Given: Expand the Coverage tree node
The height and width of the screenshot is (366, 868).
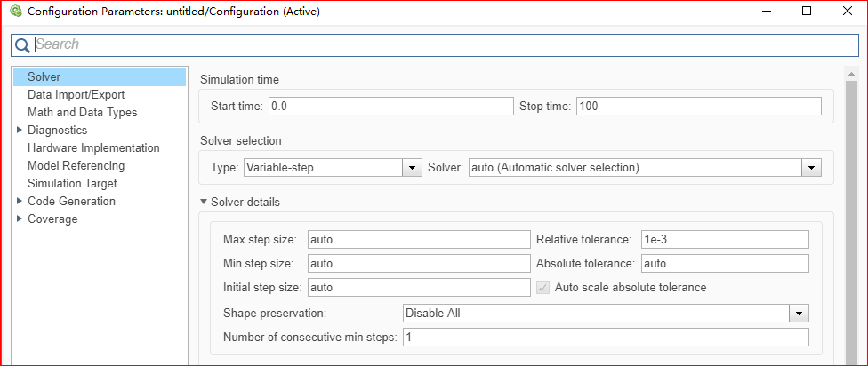Looking at the screenshot, I should [x=19, y=219].
